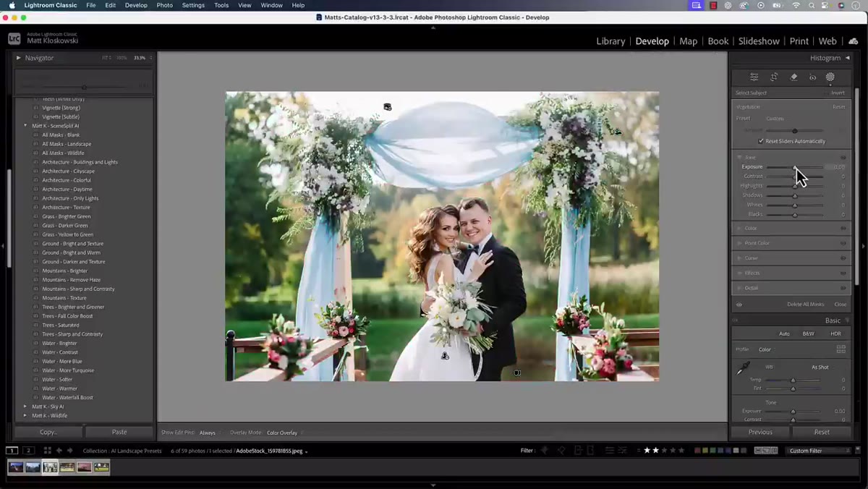Open the Custom Filter dropdown

click(820, 451)
